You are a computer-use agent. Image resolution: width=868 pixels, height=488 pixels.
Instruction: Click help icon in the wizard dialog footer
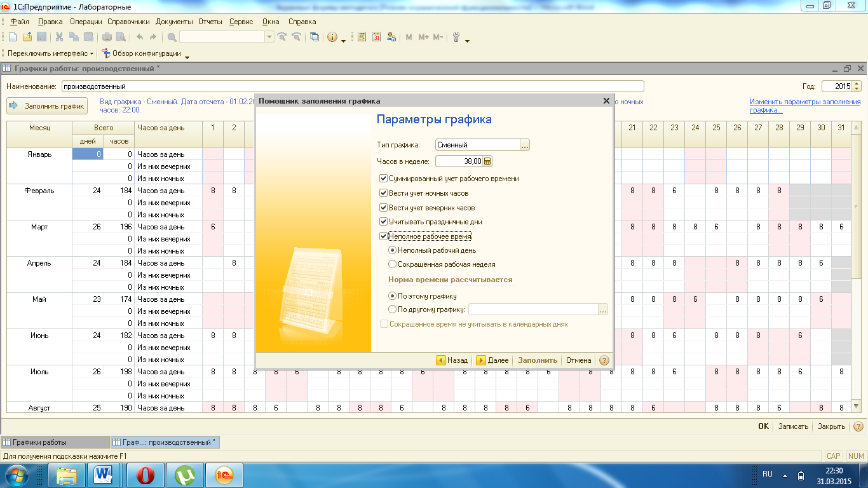click(604, 360)
